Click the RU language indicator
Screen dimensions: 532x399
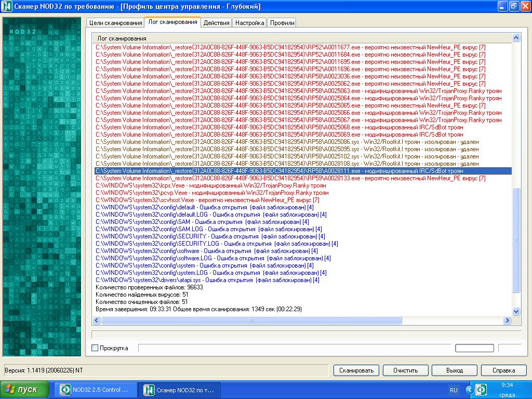click(x=454, y=390)
